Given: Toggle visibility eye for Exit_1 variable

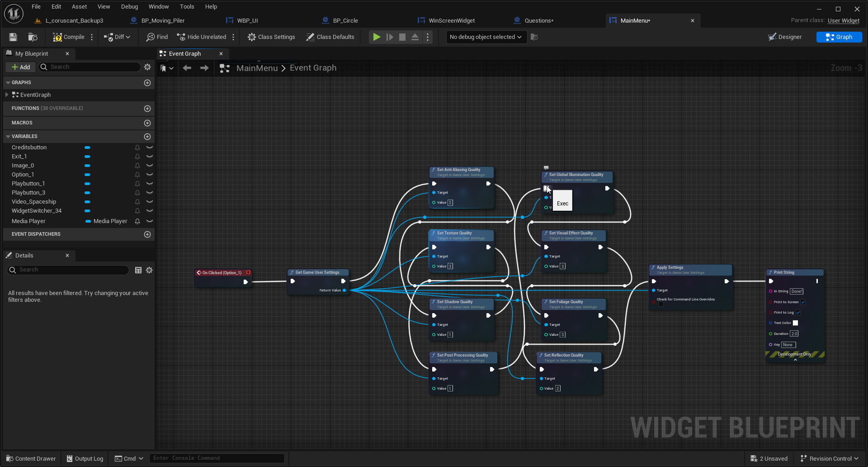Looking at the screenshot, I should pos(150,157).
